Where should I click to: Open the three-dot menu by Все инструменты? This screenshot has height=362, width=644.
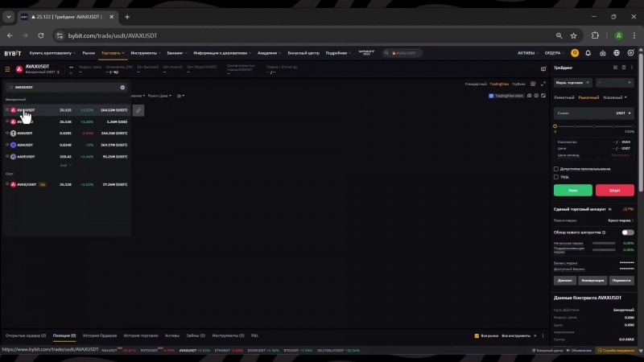543,335
